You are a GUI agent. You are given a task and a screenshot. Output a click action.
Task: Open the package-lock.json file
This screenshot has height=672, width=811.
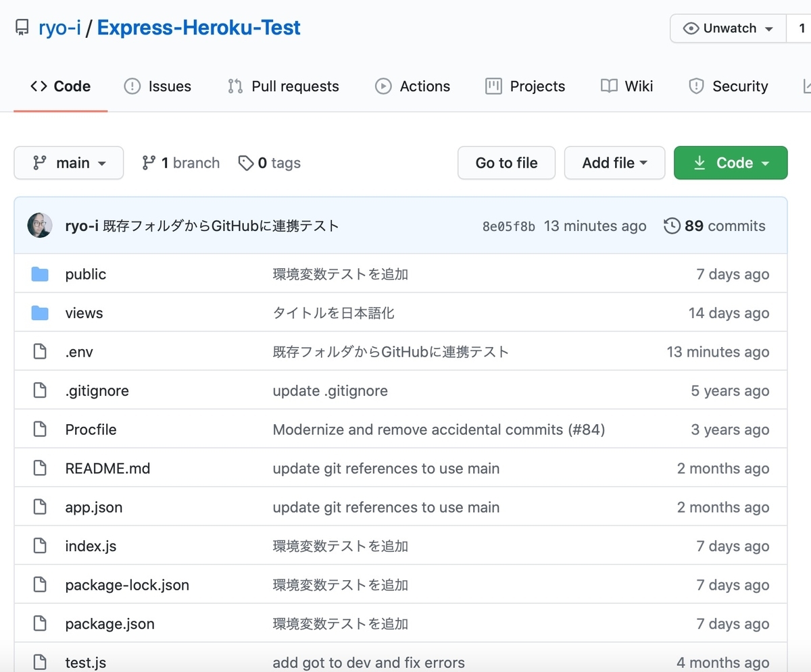[127, 585]
